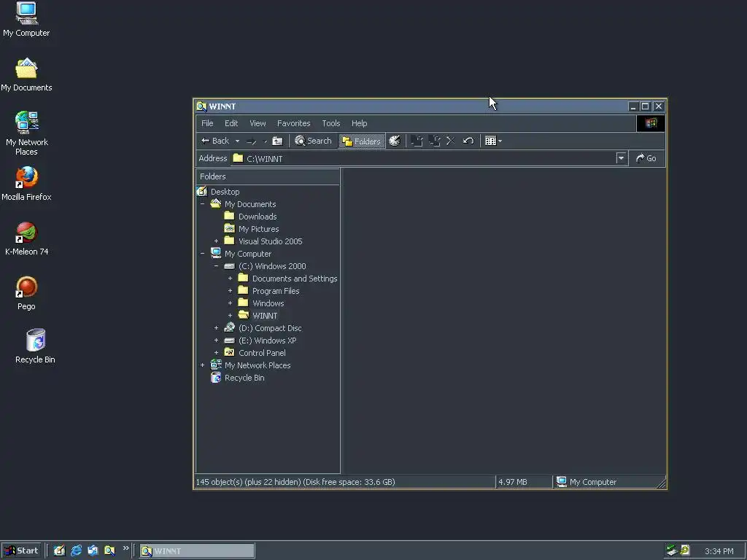Expand (E:) Windows XP drive node

click(x=216, y=341)
